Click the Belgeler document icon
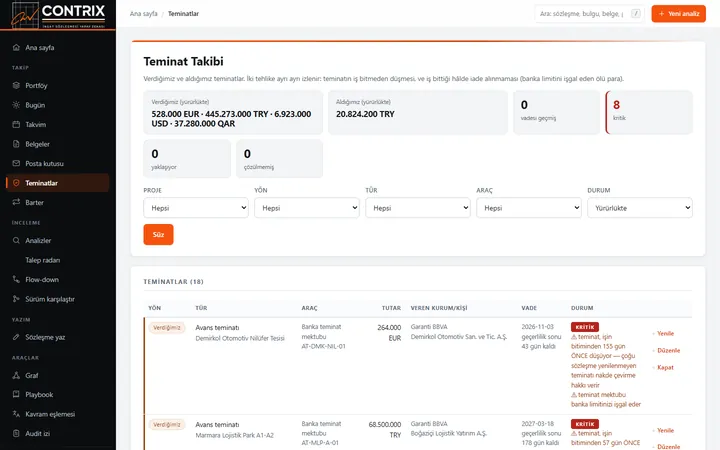Viewport: 720px width, 450px height. click(16, 144)
